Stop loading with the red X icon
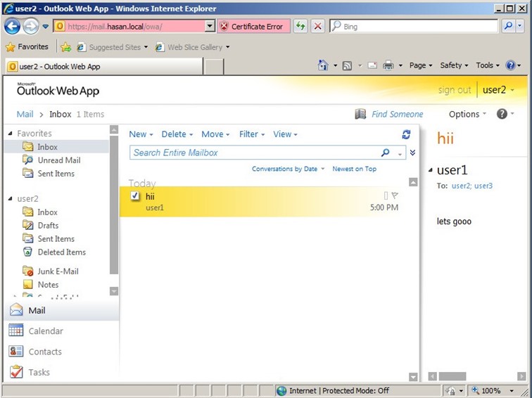Image resolution: width=532 pixels, height=398 pixels. click(x=317, y=27)
